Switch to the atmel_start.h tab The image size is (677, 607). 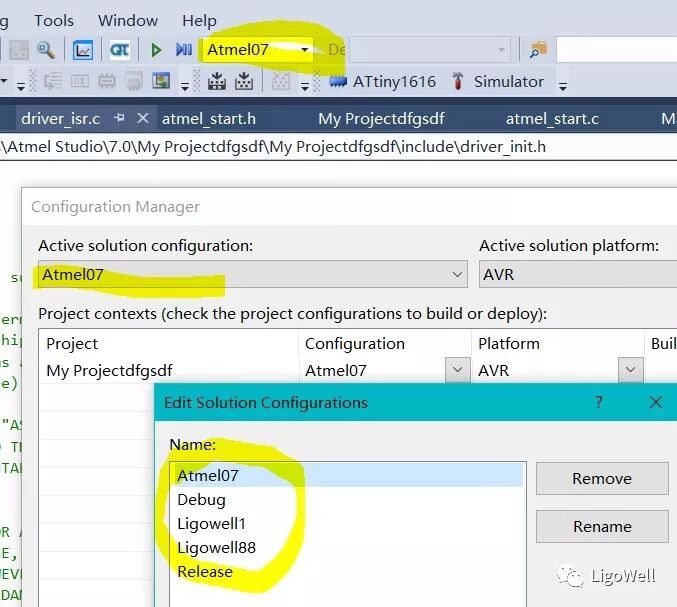209,118
